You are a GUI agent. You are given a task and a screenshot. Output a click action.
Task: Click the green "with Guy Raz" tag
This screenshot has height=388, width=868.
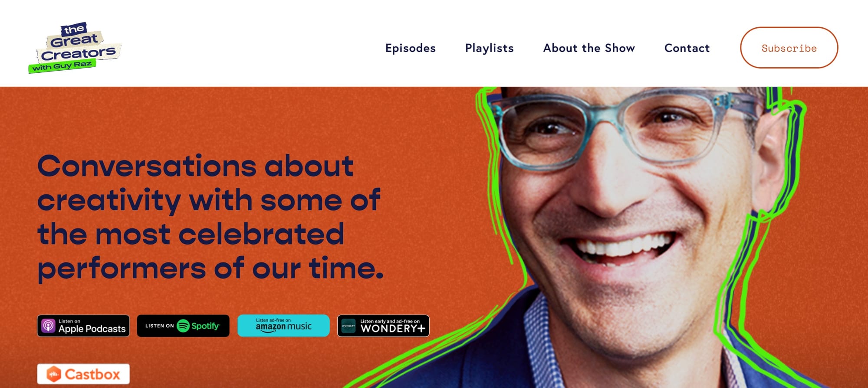pyautogui.click(x=62, y=66)
